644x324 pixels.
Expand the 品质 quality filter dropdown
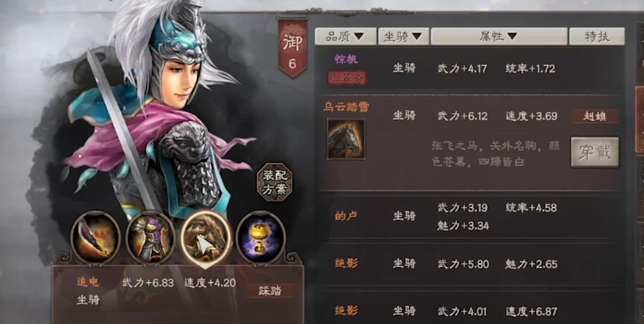tap(346, 36)
